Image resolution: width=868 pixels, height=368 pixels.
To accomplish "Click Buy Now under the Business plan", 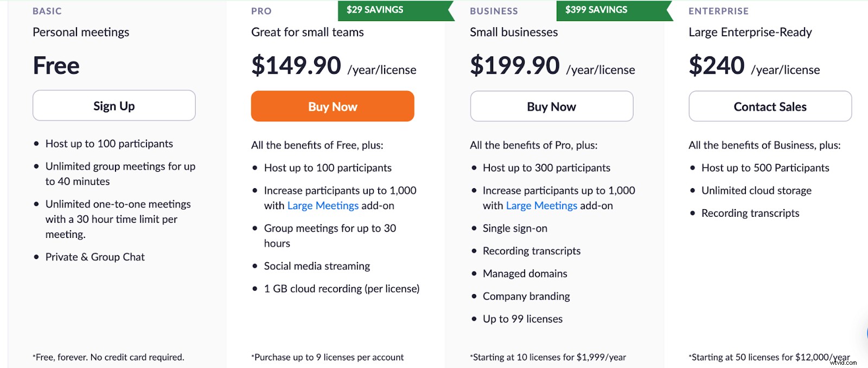I will coord(551,106).
